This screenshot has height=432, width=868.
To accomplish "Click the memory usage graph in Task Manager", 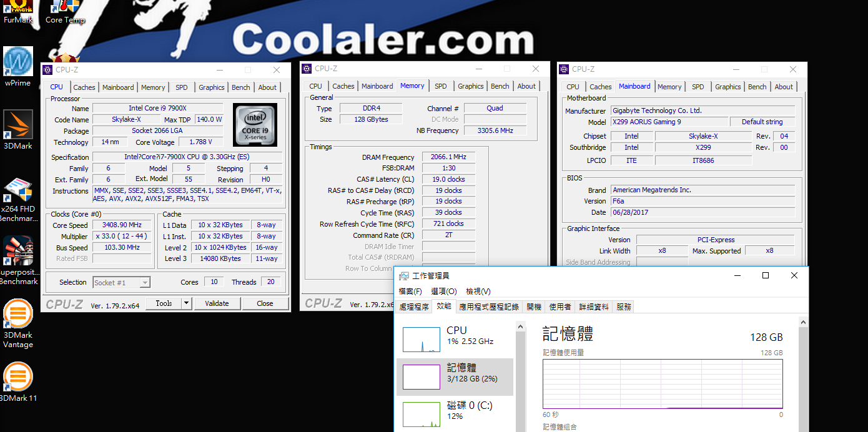I will 663,383.
